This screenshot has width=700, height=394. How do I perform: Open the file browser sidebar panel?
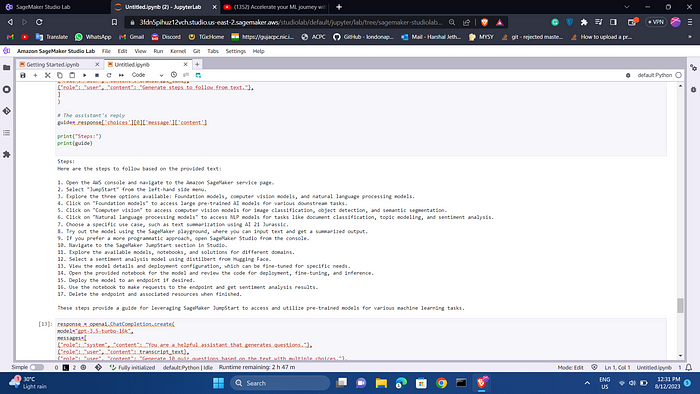pos(6,68)
